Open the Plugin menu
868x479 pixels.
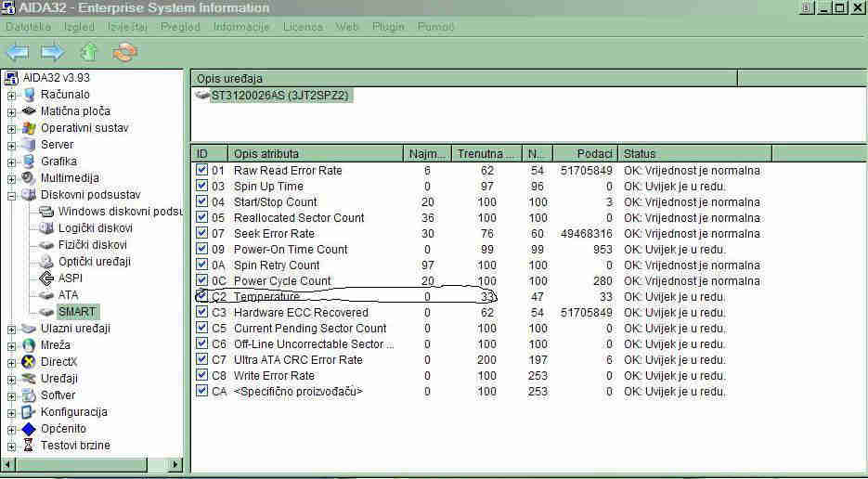[388, 27]
